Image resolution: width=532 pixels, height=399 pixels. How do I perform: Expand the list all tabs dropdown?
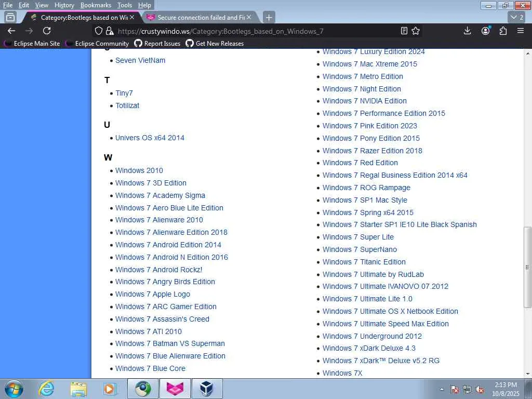coord(517,17)
